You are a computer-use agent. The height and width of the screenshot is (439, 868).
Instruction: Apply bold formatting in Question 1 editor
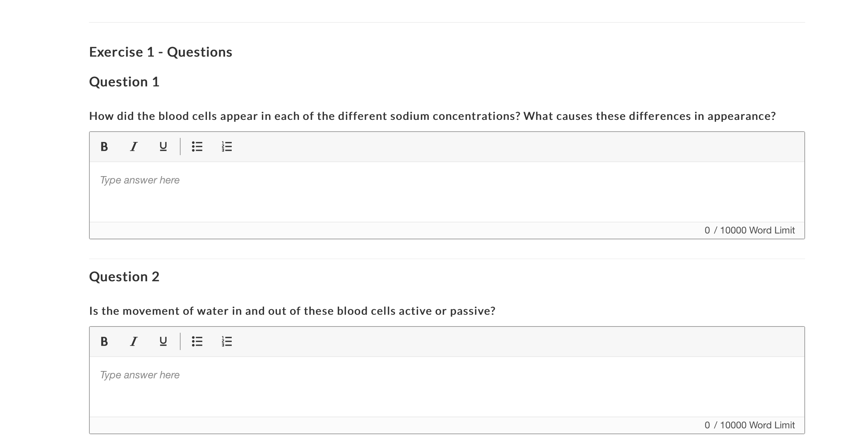104,147
